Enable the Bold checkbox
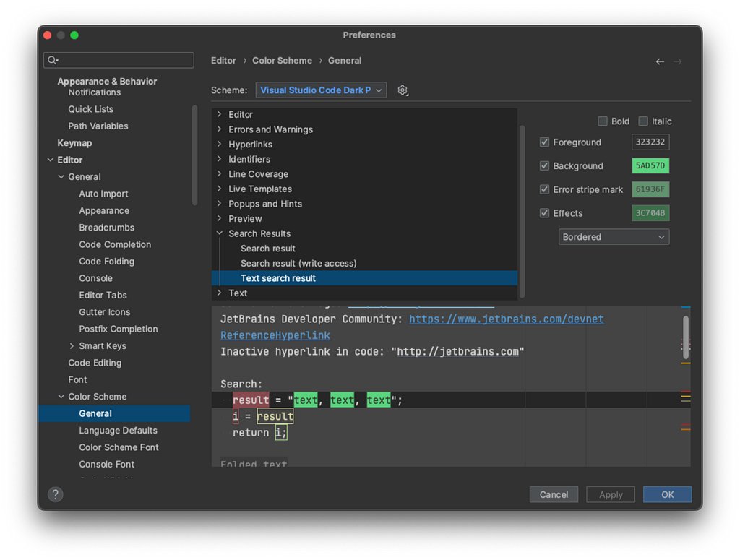The height and width of the screenshot is (560, 740). point(602,121)
